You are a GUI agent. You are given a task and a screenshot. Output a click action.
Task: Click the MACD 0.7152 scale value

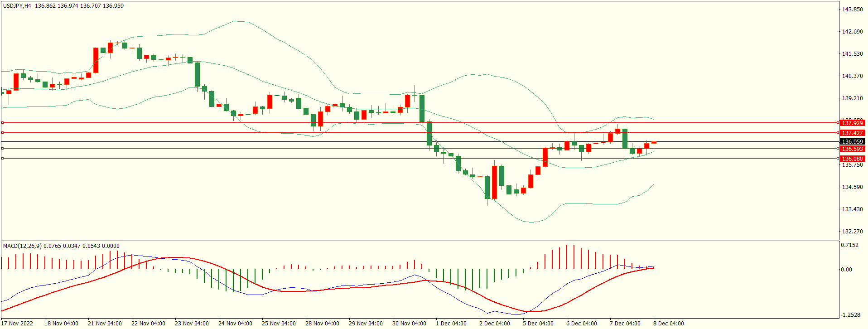click(x=849, y=245)
